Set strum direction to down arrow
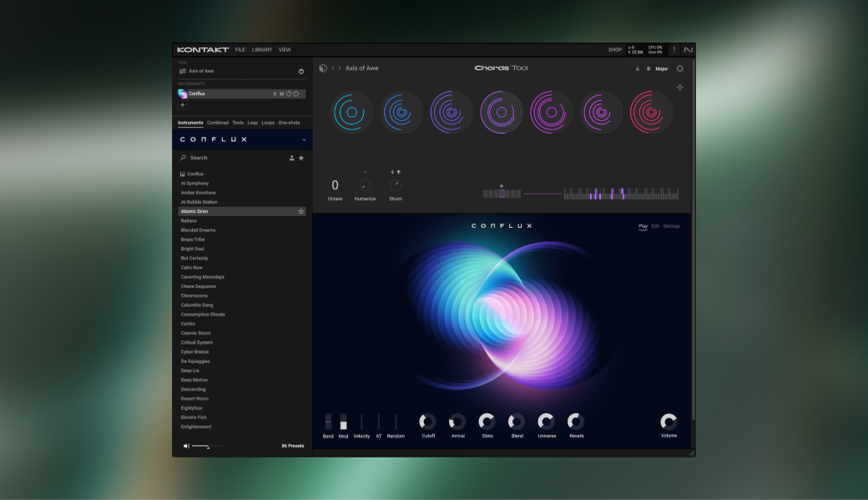Image resolution: width=868 pixels, height=500 pixels. tap(392, 172)
